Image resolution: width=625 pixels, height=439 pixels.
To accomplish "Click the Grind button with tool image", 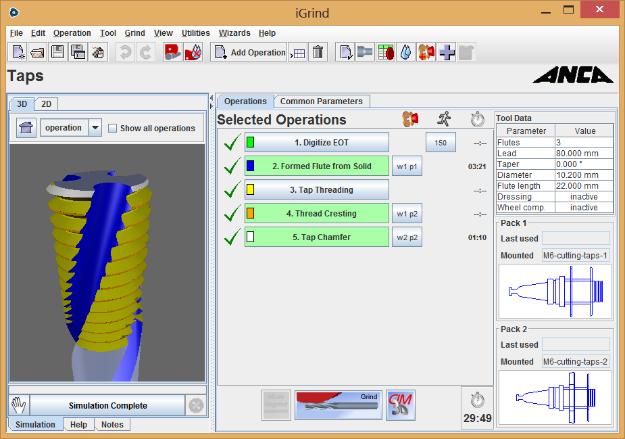I will click(338, 405).
